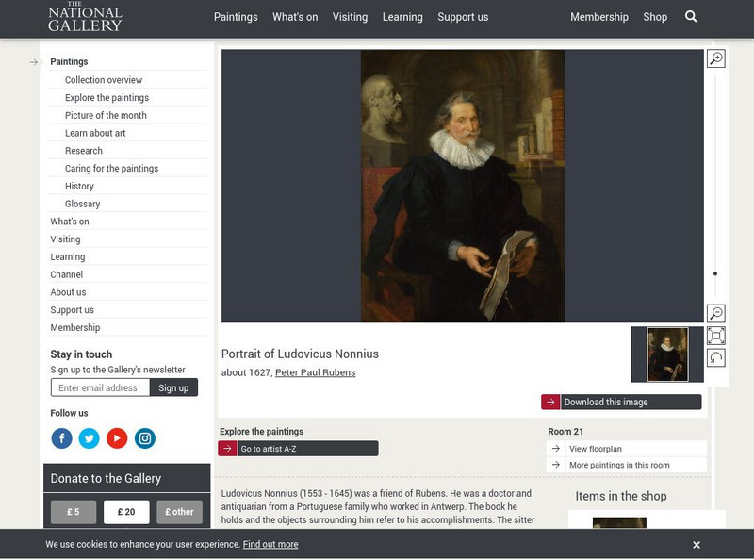Image resolution: width=754 pixels, height=560 pixels.
Task: Select the £ 5 donation amount
Action: (74, 512)
